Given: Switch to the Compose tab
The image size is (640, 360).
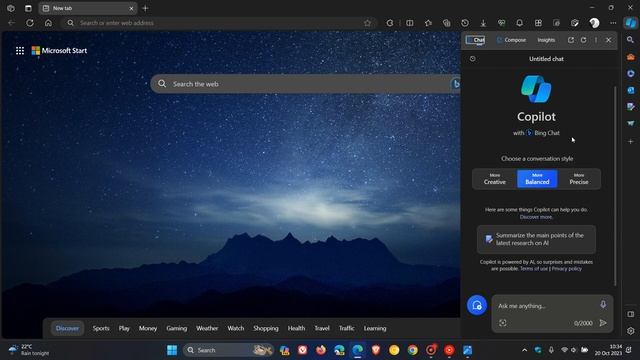Looking at the screenshot, I should (511, 40).
